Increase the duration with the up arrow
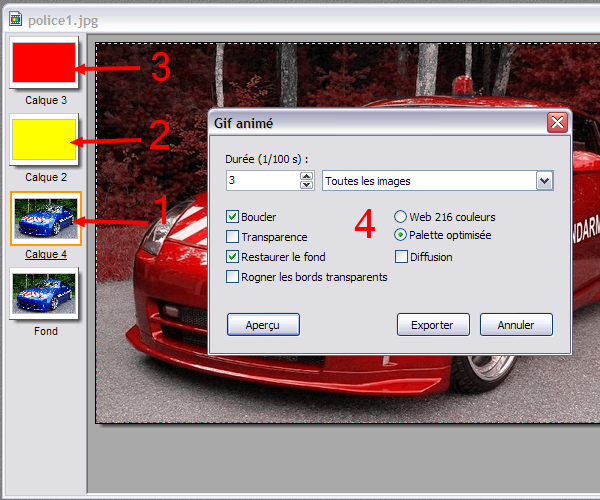This screenshot has width=600, height=500. coord(307,176)
